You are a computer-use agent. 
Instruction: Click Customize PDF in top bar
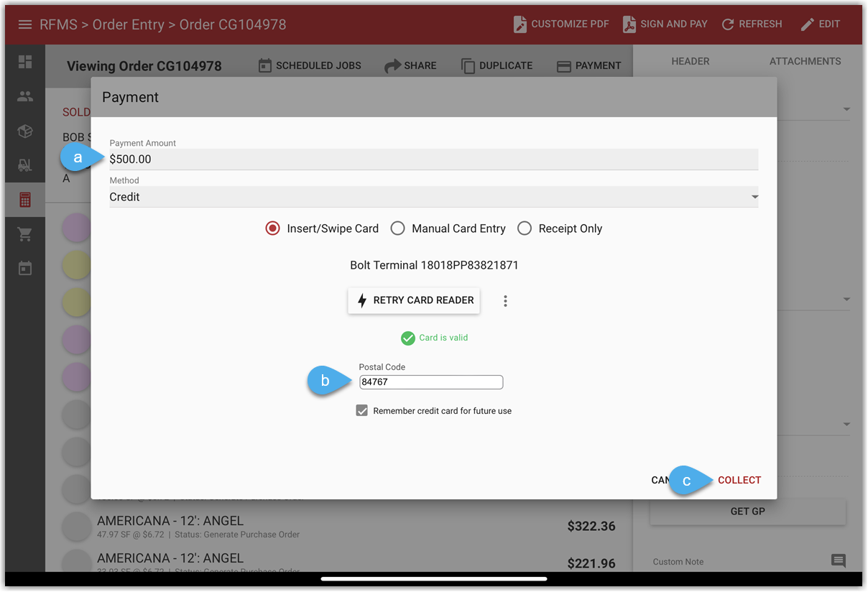[x=561, y=24]
